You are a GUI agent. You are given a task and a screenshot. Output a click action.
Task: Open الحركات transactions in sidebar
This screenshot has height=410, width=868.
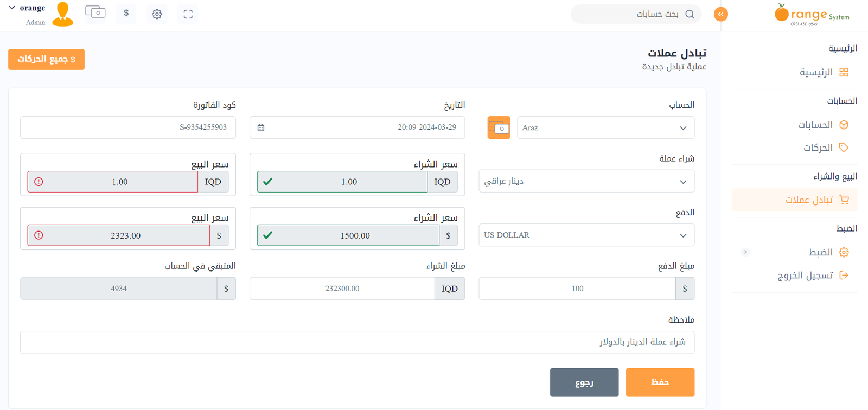point(818,148)
